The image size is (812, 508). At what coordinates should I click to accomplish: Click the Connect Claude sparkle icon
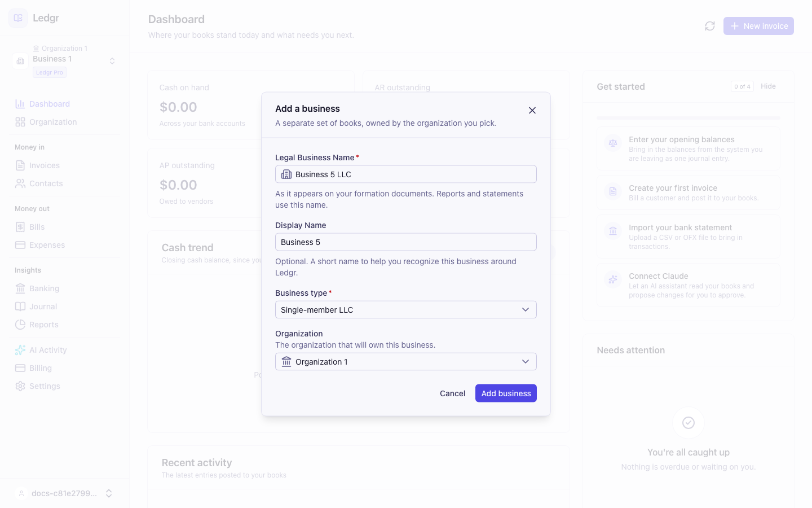613,279
